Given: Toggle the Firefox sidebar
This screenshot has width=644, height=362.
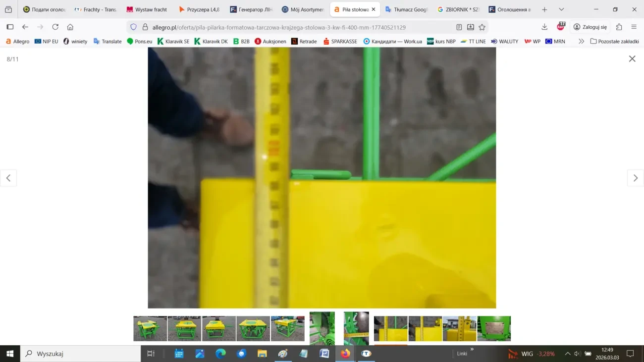Looking at the screenshot, I should coord(10,27).
